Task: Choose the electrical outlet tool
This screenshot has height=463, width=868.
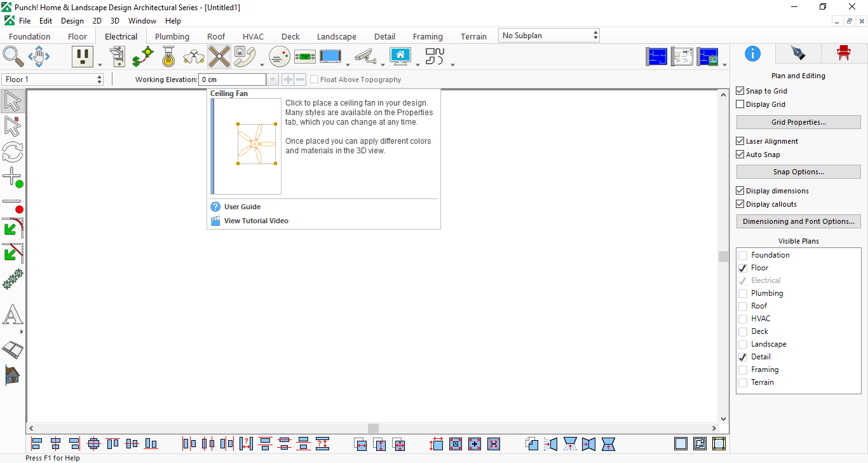Action: [x=83, y=57]
